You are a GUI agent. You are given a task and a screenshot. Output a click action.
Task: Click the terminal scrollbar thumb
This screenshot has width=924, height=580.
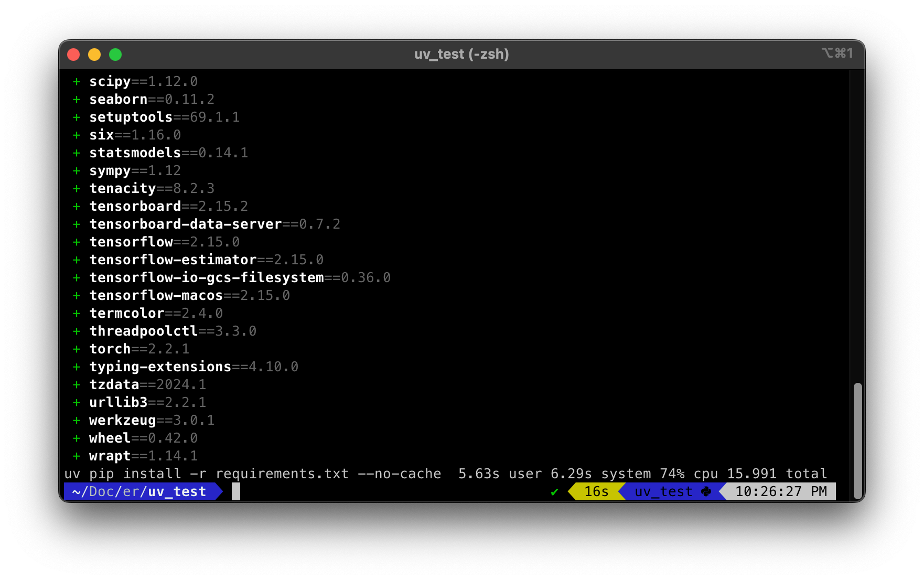click(858, 441)
